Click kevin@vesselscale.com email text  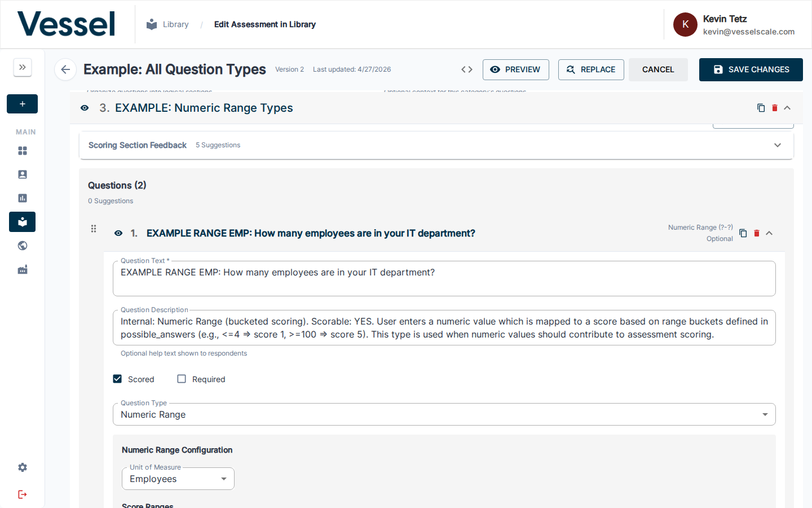(x=749, y=32)
